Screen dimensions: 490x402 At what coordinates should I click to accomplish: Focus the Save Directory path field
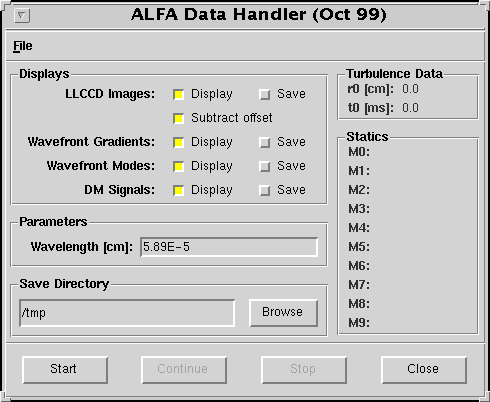tap(127, 313)
